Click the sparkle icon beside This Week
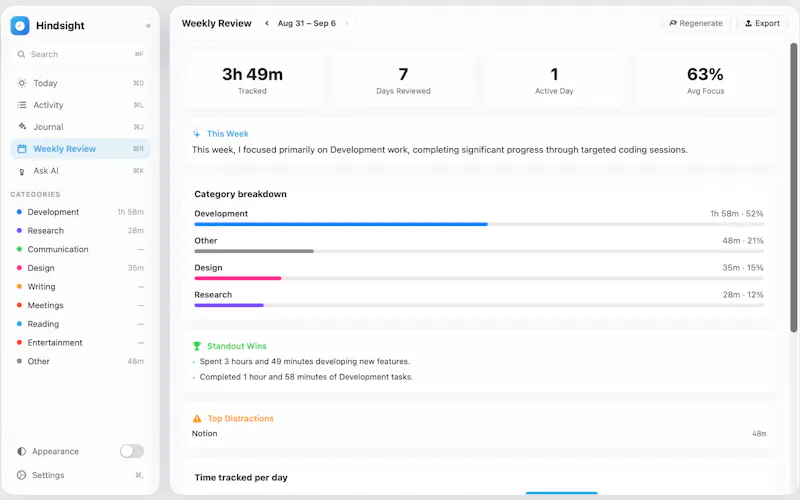 point(196,134)
